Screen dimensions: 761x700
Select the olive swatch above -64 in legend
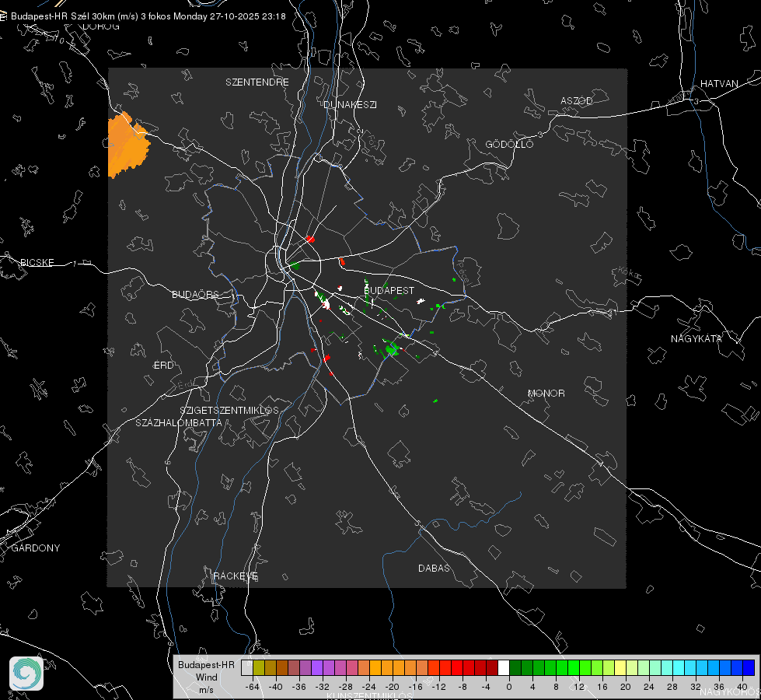tap(259, 667)
